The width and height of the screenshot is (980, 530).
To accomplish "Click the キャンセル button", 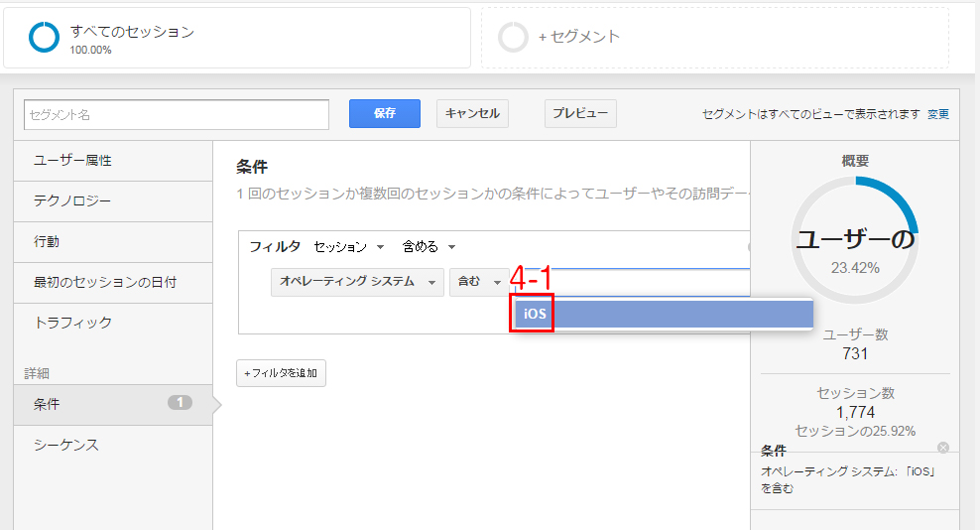I will click(472, 113).
